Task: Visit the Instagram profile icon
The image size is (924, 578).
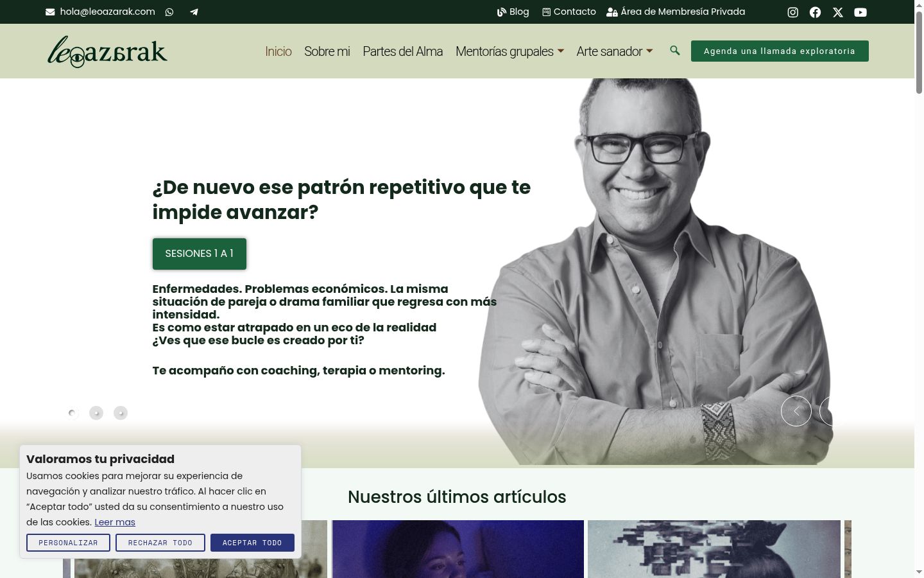Action: (x=793, y=12)
